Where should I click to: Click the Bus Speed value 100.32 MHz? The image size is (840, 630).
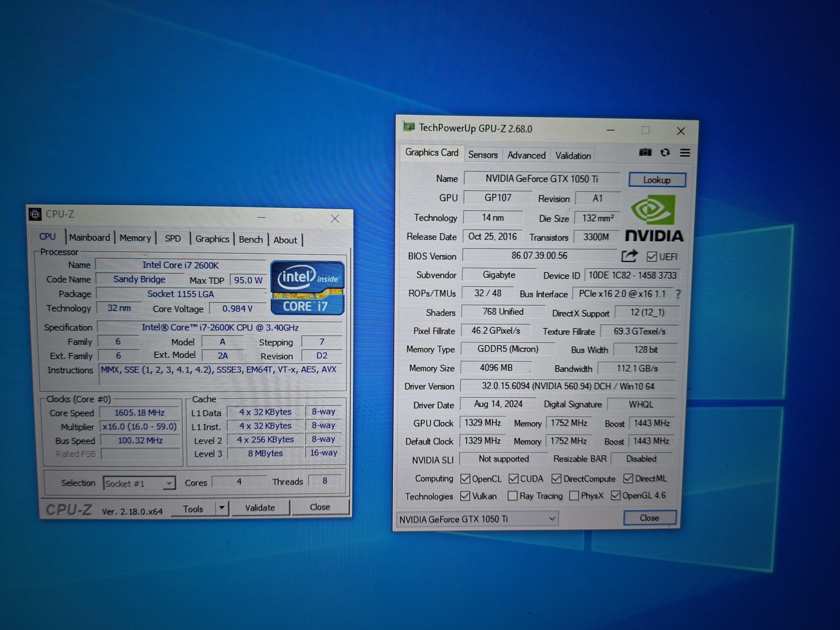[x=140, y=441]
